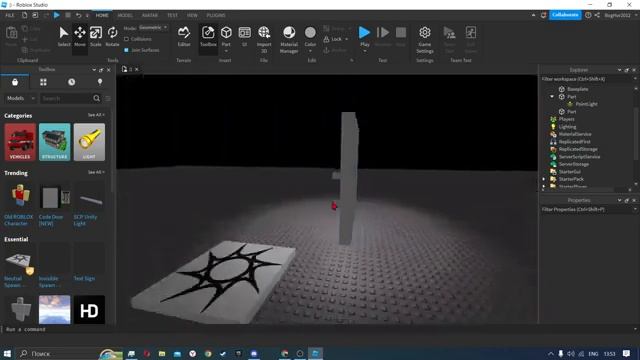
Task: Toggle the Collisions checkbox
Action: (126, 39)
